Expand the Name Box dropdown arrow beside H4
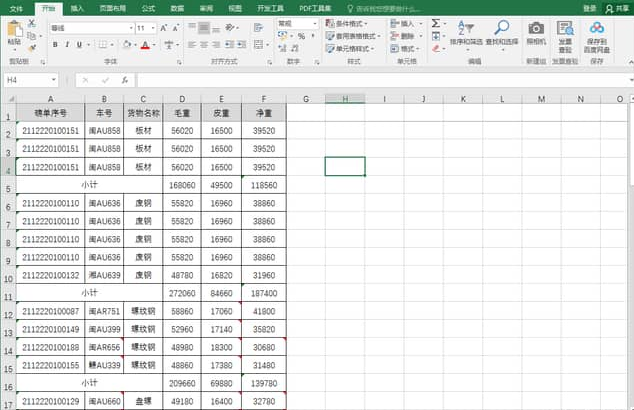This screenshot has width=634, height=410. point(53,80)
